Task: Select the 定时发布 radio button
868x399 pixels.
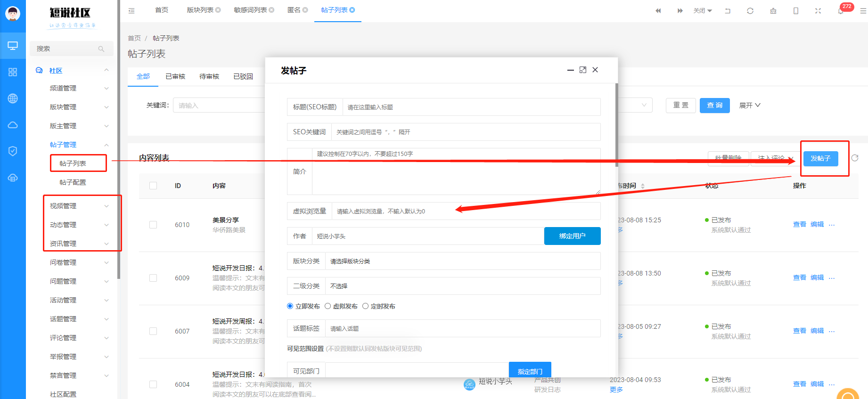Action: coord(366,306)
